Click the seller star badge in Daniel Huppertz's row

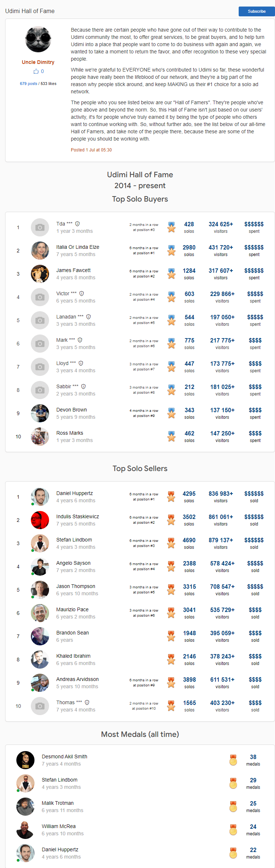pyautogui.click(x=171, y=496)
